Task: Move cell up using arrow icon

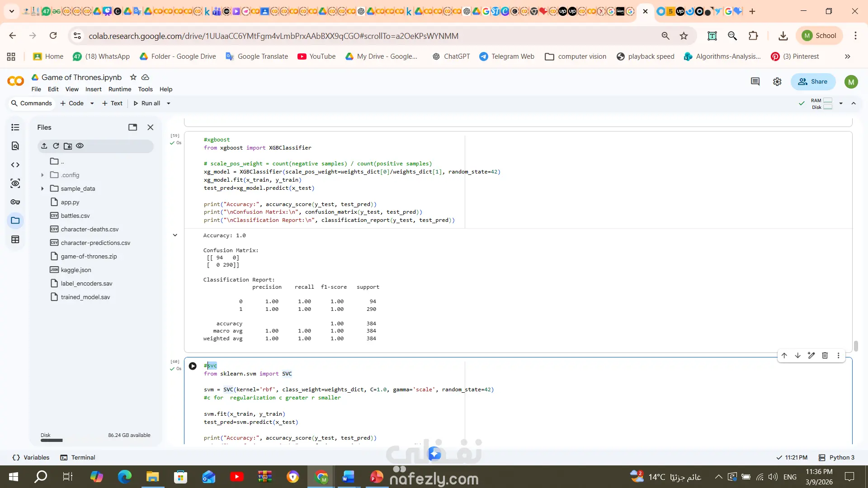Action: click(x=784, y=356)
